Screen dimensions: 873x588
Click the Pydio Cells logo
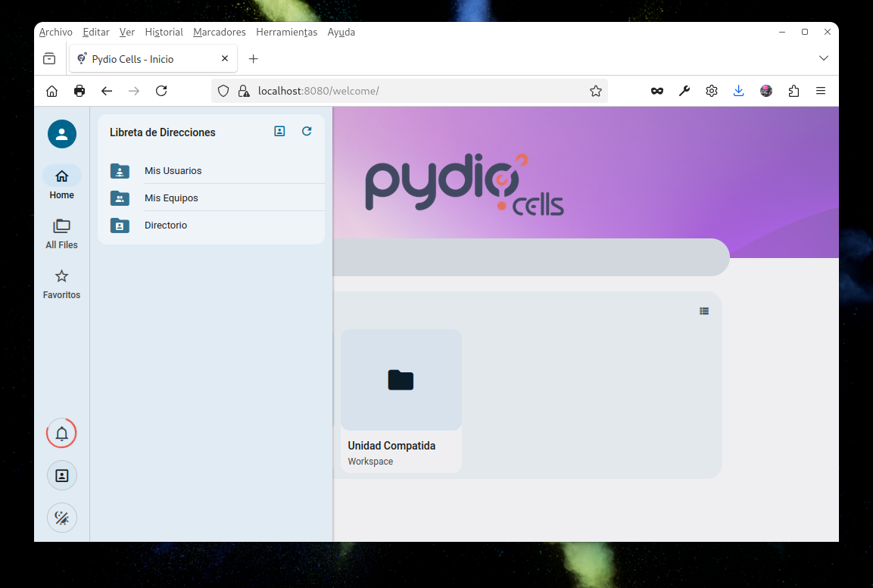[x=464, y=184]
